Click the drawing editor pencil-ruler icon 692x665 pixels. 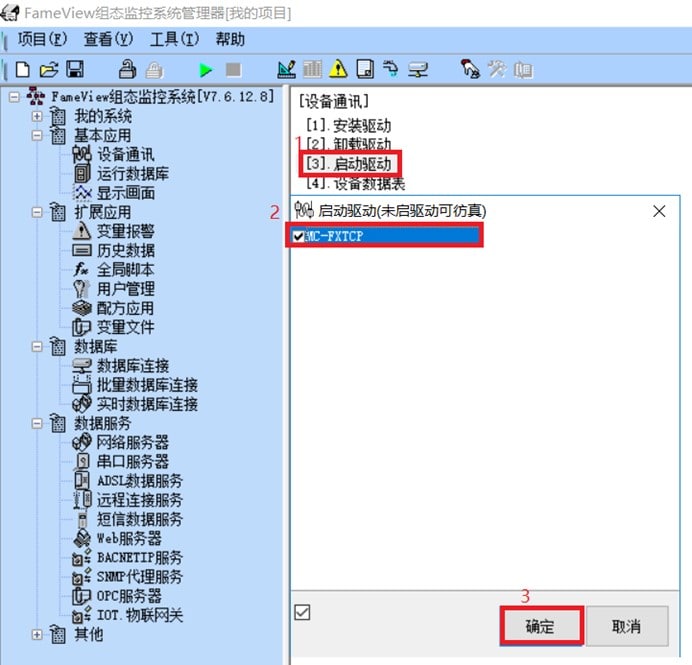click(x=286, y=69)
